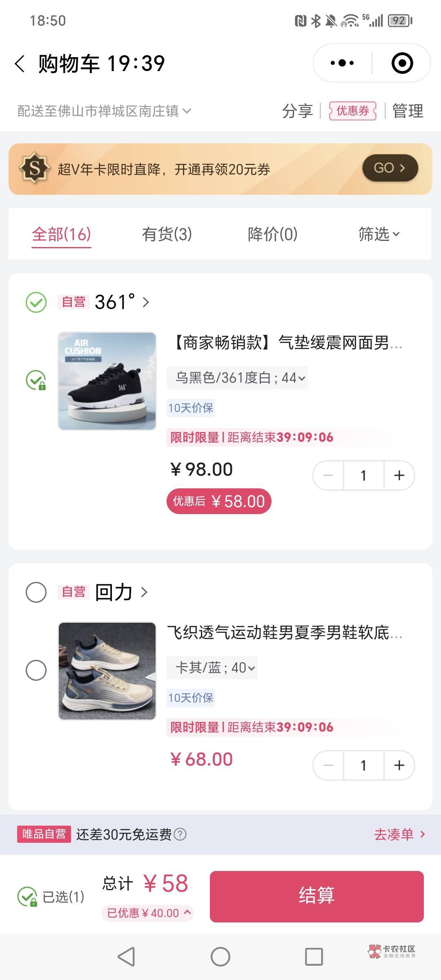The width and height of the screenshot is (441, 980).
Task: Switch to the 有货(3) tab
Action: [167, 234]
